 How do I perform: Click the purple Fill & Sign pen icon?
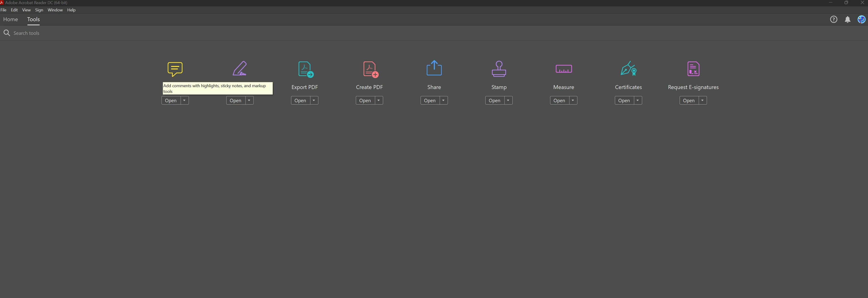tap(239, 69)
